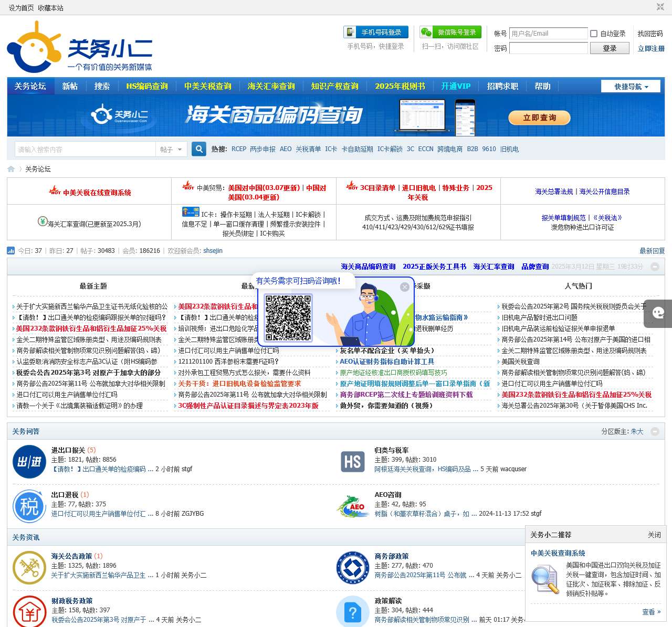
Task: Click the forum home icon in breadcrumb
Action: pyautogui.click(x=11, y=169)
